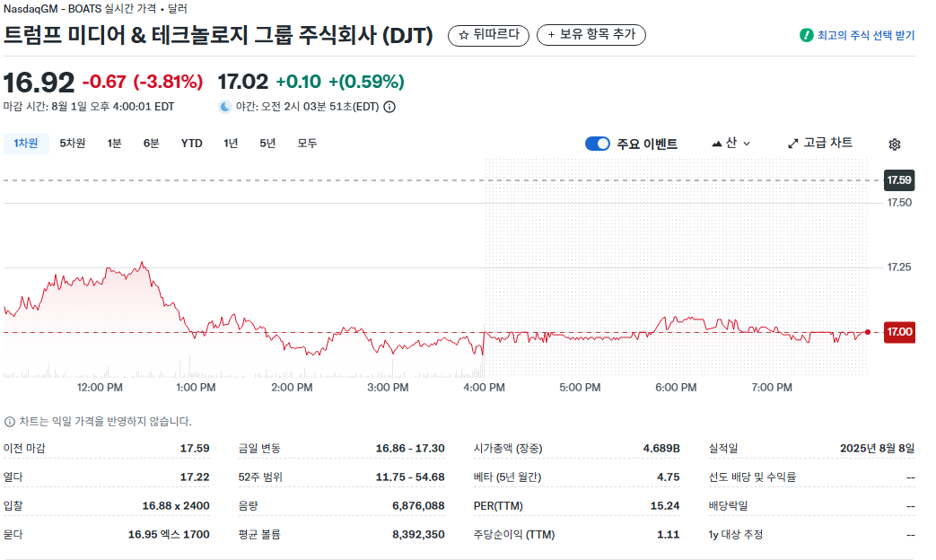936x560 pixels.
Task: Click the 선도 배당 및 수익률 label
Action: coord(752,477)
